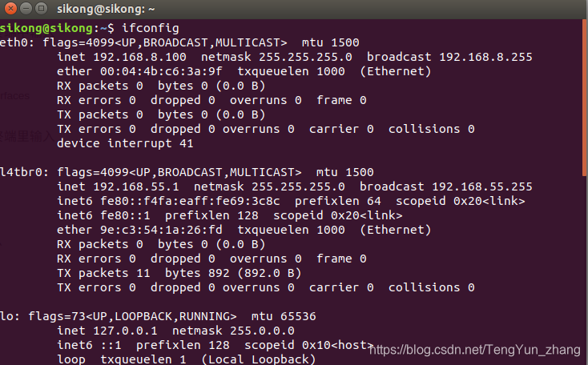Click the IPv6 address fe80::1
This screenshot has height=365, width=588.
point(125,215)
